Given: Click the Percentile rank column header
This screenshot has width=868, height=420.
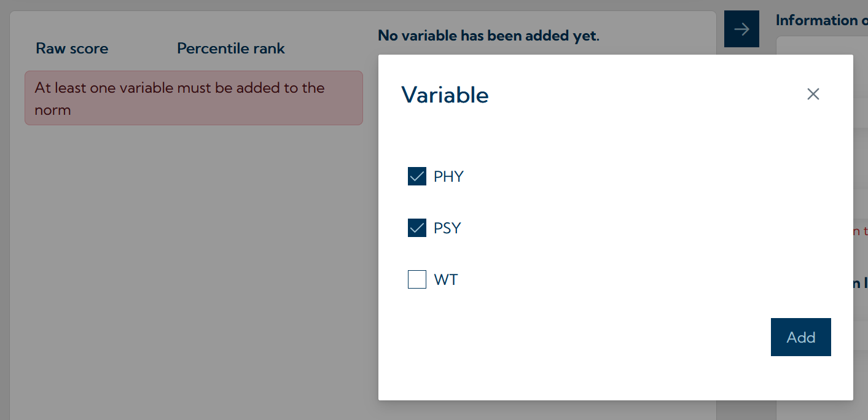Looking at the screenshot, I should (x=231, y=48).
